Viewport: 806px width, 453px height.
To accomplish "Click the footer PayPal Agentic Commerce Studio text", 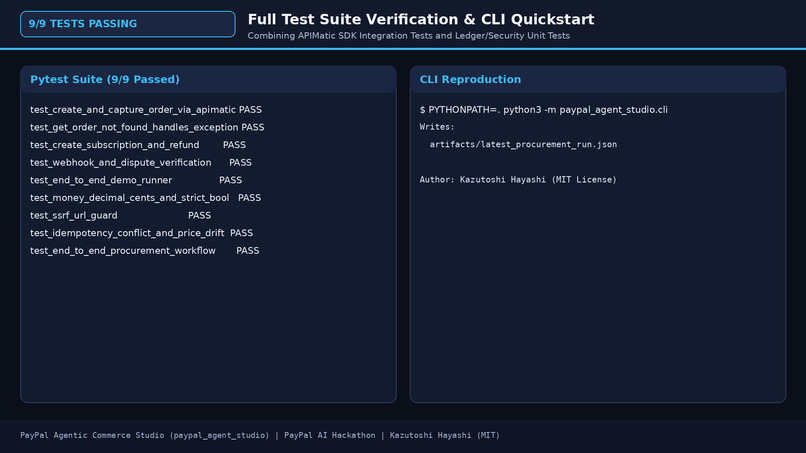I will tap(260, 435).
